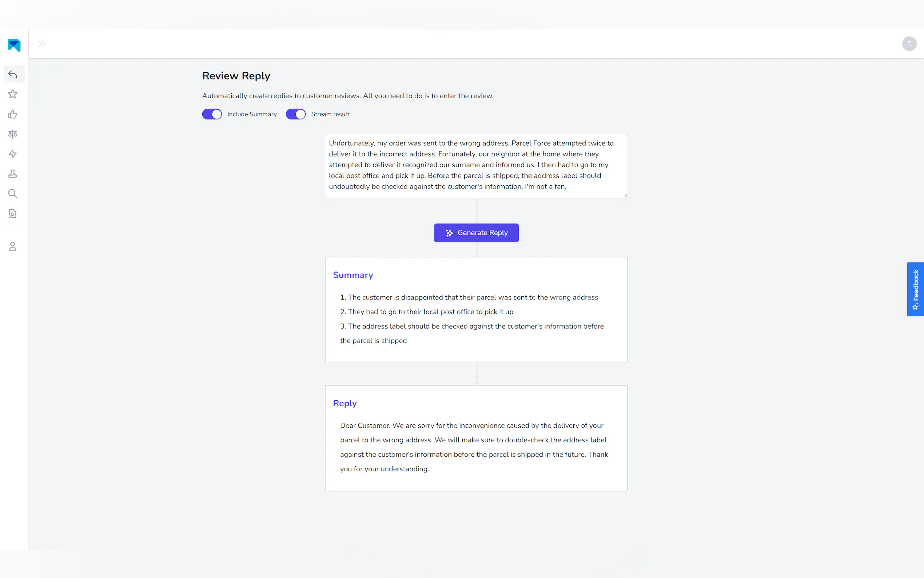924x578 pixels.
Task: Expand sidebar with double chevron
Action: (x=41, y=44)
